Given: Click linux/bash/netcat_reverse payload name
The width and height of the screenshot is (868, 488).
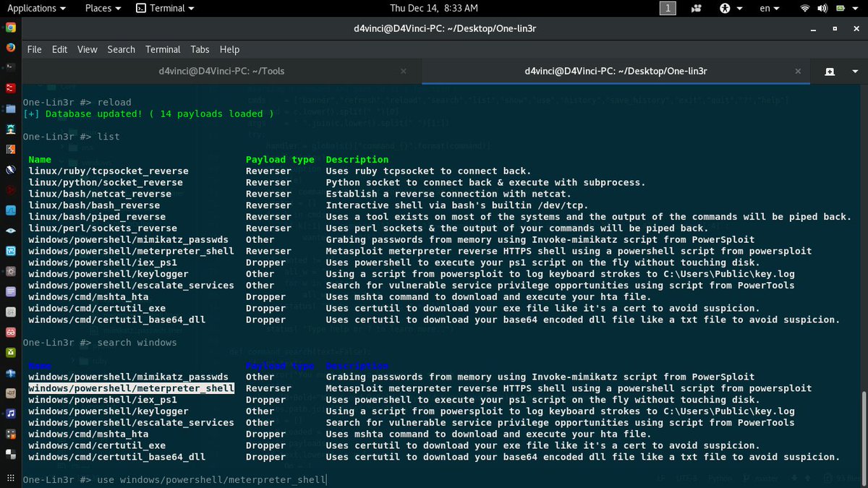Looking at the screenshot, I should (x=100, y=194).
